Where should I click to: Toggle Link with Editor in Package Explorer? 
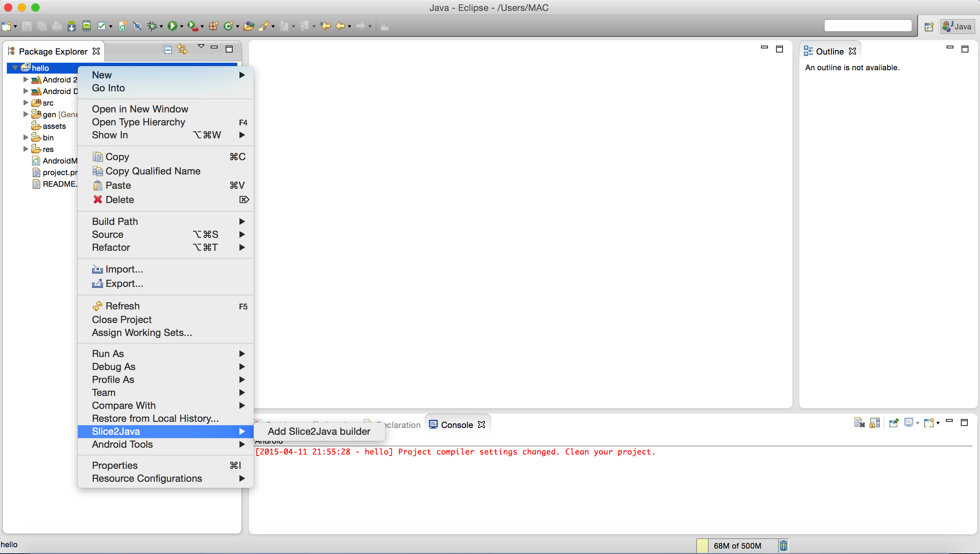tap(182, 49)
